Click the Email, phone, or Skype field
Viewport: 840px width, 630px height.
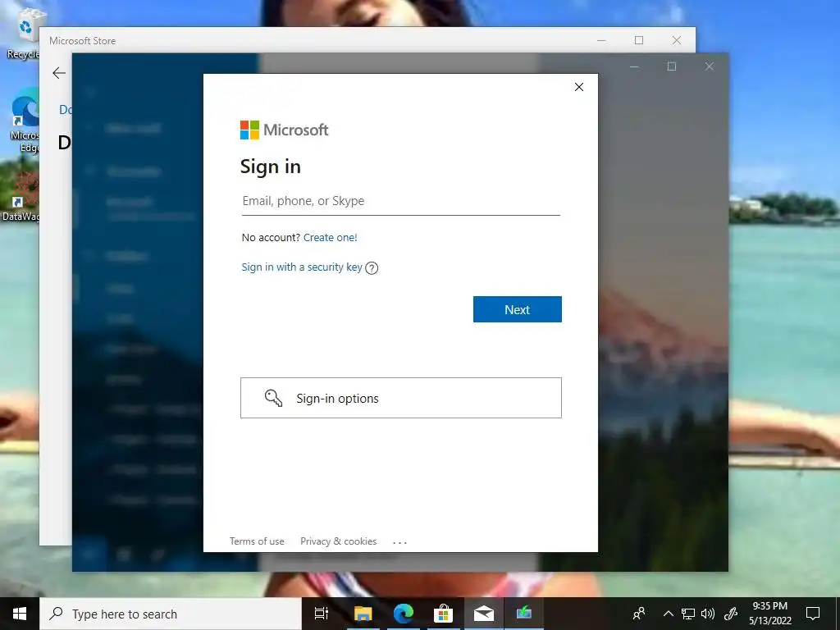click(x=400, y=202)
